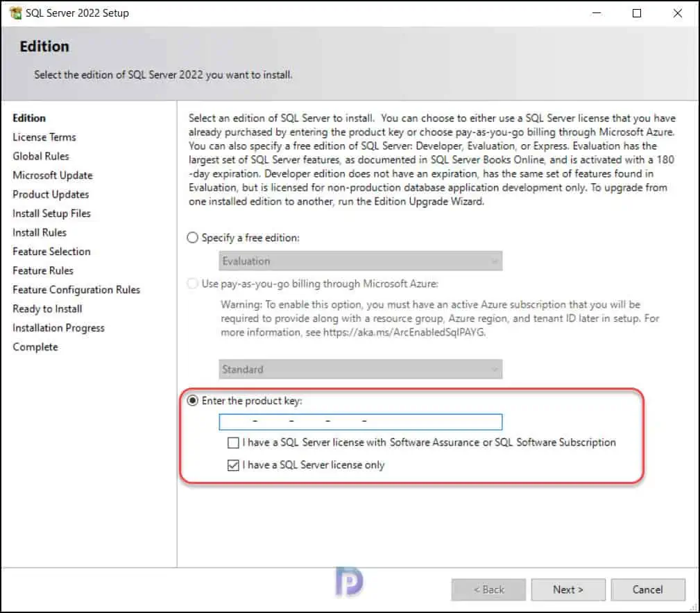Click the Feature Rules sidebar entry
Viewport: 700px width, 613px height.
[x=43, y=271]
